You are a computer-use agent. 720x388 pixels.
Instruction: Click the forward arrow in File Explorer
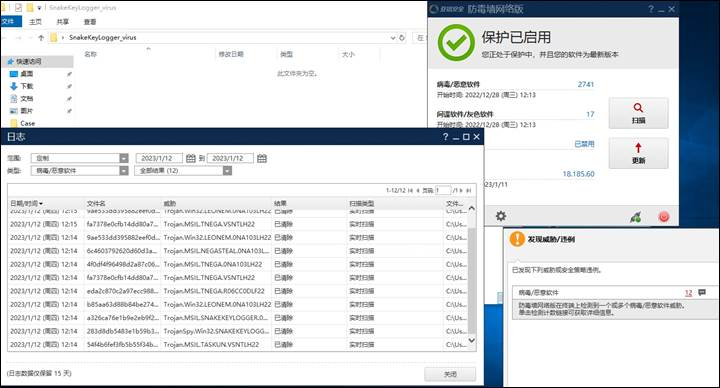19,38
